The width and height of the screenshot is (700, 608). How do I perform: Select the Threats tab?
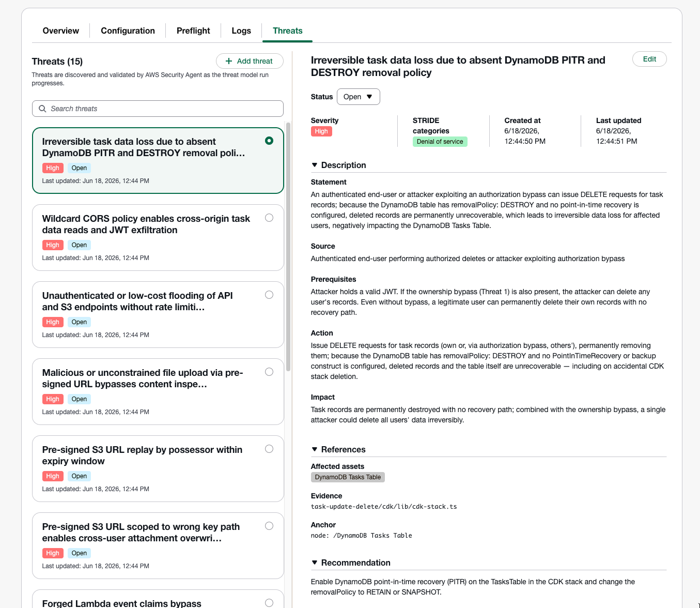(x=287, y=31)
